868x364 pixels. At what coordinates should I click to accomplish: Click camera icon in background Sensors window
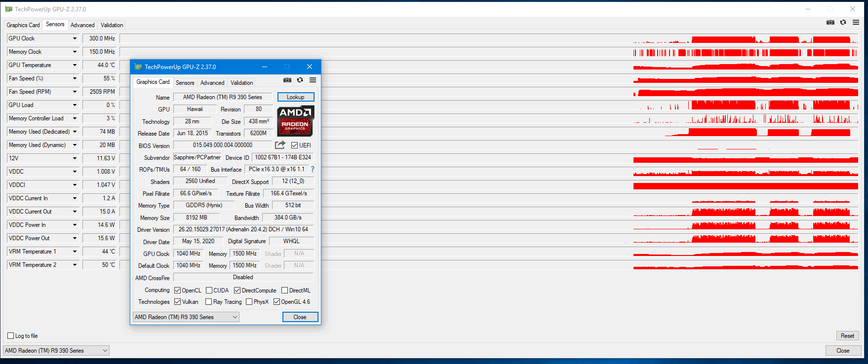(x=830, y=22)
